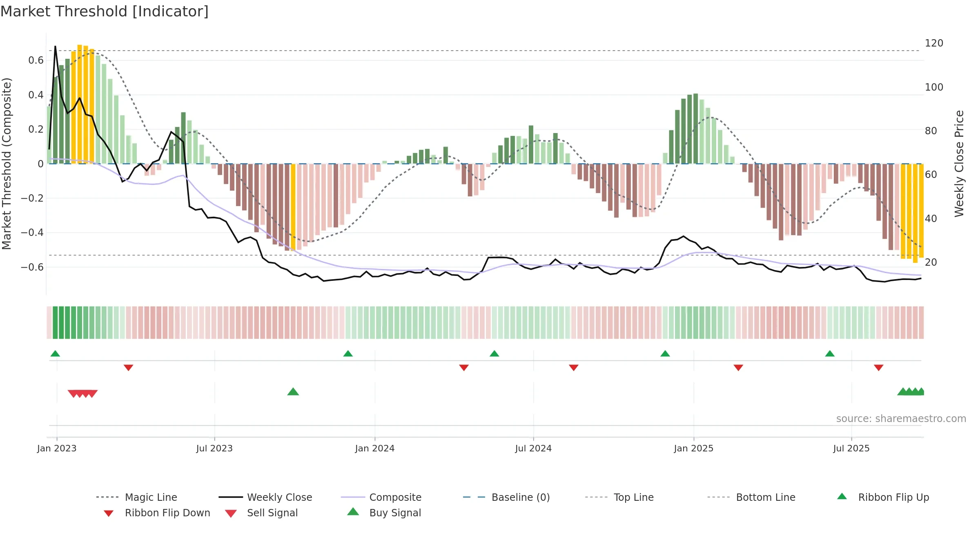Click the −0.2 left axis tick

[x=32, y=198]
